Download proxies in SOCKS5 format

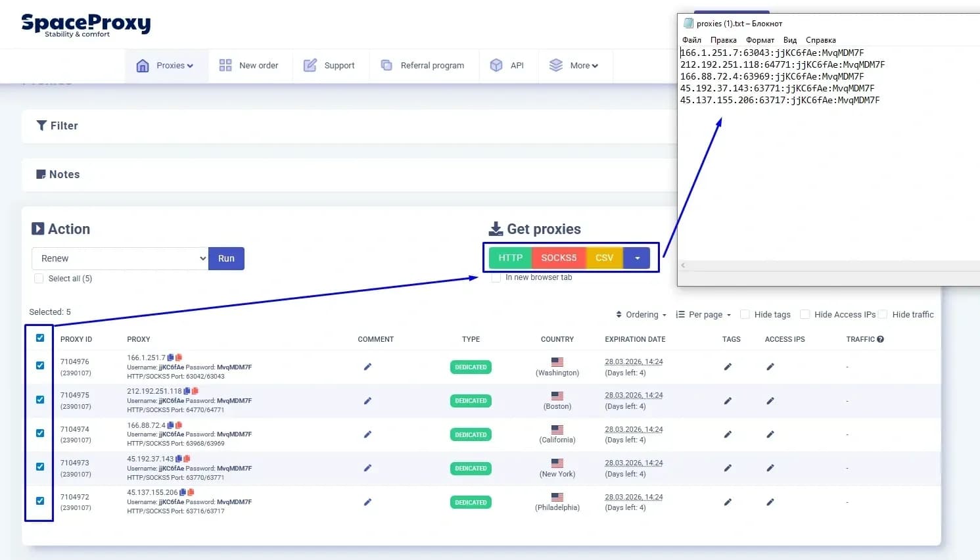pyautogui.click(x=559, y=258)
